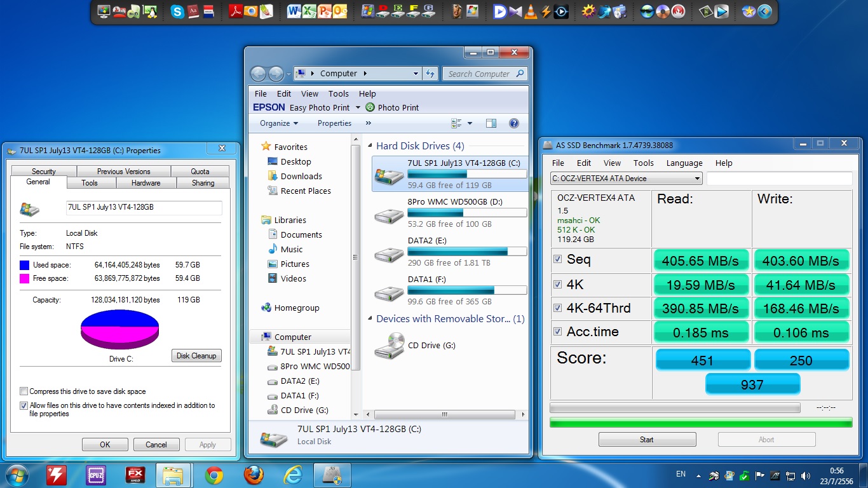The width and height of the screenshot is (868, 488).
Task: Click the Properties toolbar button in Explorer
Action: (334, 123)
